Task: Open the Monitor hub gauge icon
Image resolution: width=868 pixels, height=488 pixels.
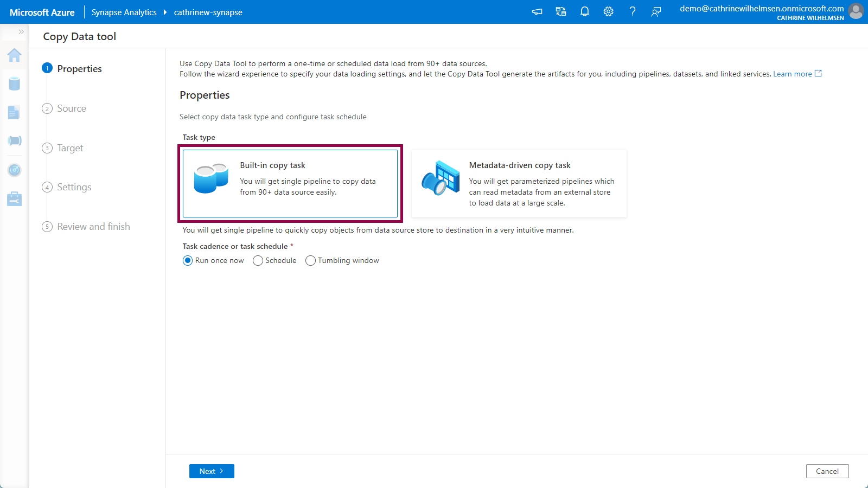Action: click(x=15, y=170)
